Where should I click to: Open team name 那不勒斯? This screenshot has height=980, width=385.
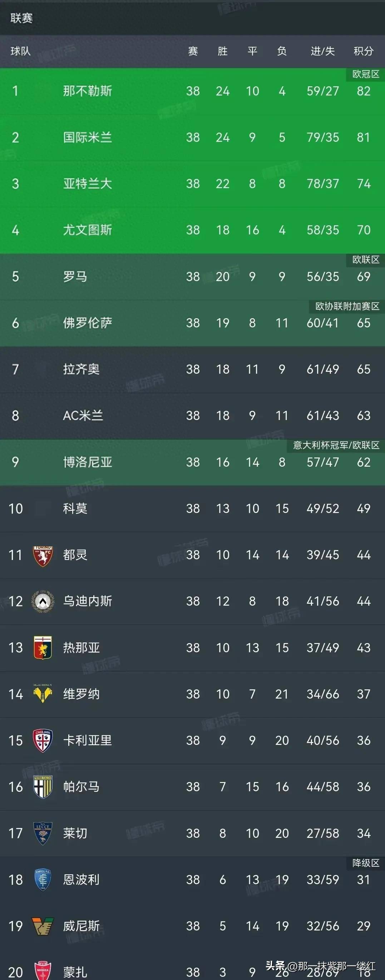[x=88, y=91]
